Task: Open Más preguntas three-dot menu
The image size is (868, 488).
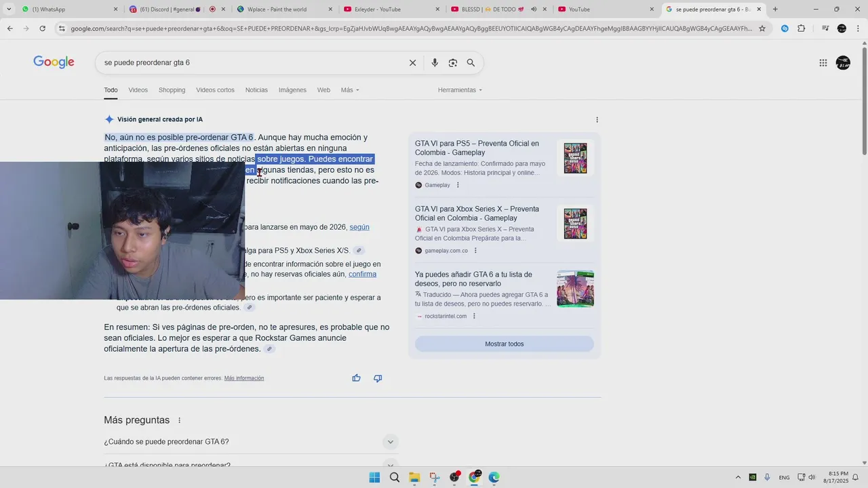Action: (x=179, y=420)
